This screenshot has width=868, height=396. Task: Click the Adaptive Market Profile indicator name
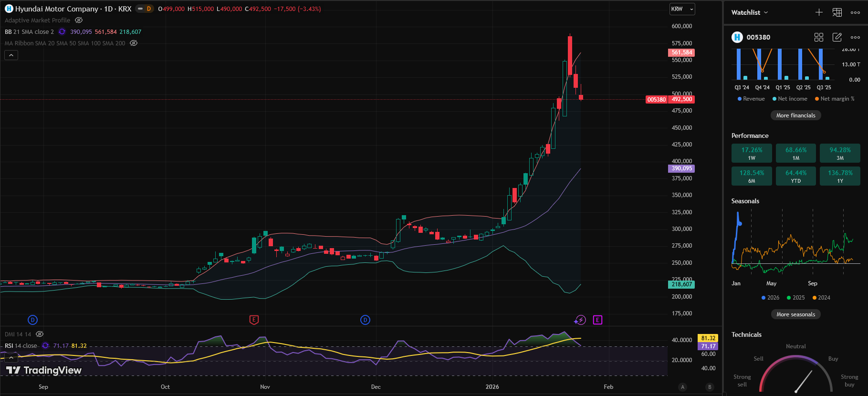[37, 20]
